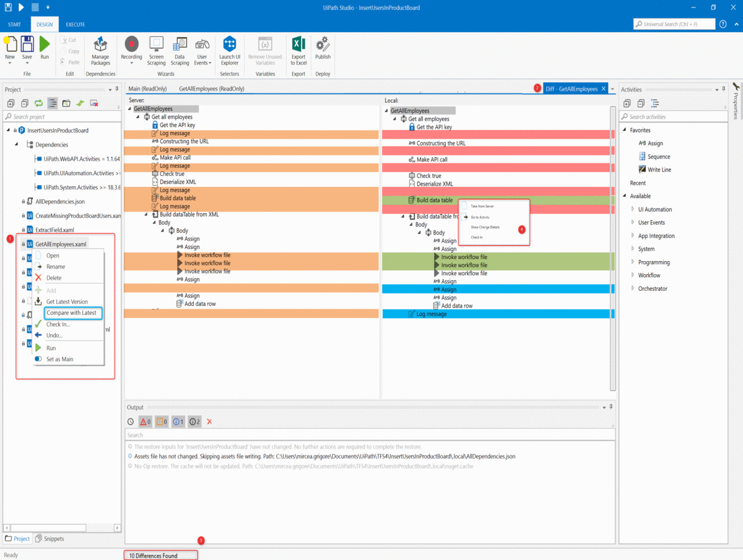Open Main (ReadOnly) document tab
The image size is (743, 560).
[x=147, y=88]
